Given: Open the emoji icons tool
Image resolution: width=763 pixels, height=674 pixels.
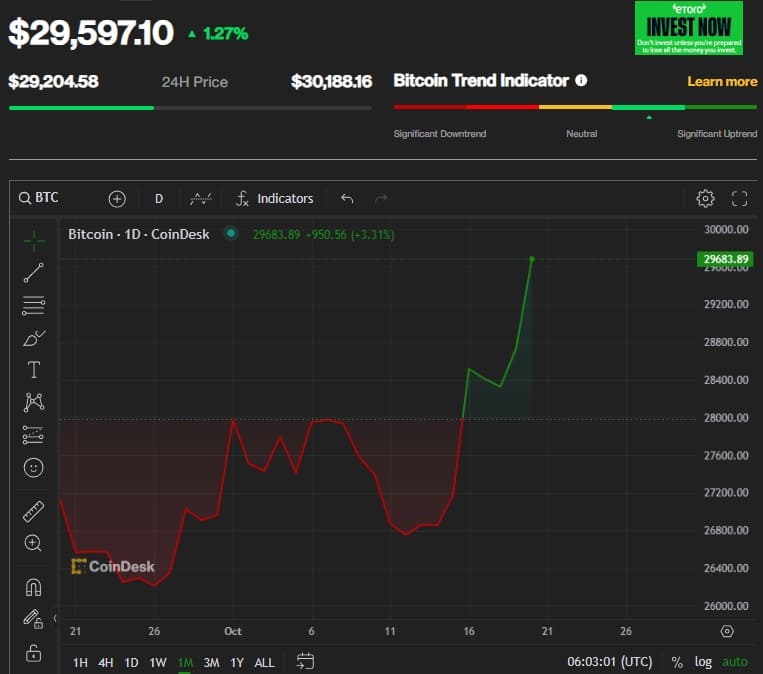Looking at the screenshot, I should coord(34,468).
